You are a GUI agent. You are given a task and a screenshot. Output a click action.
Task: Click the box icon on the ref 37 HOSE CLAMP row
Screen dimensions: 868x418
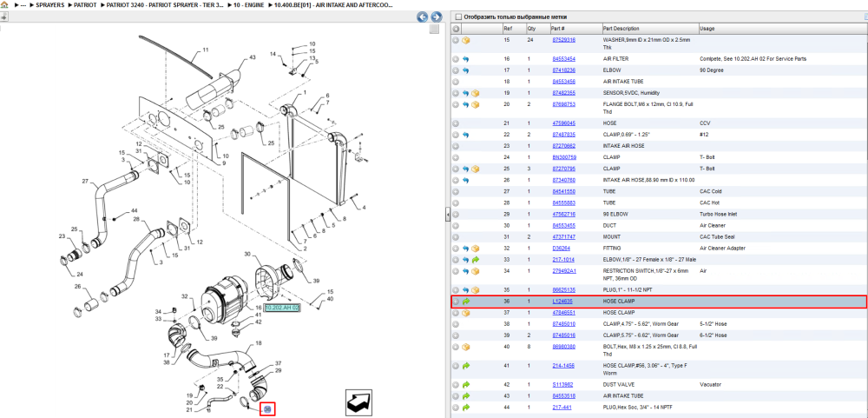466,313
